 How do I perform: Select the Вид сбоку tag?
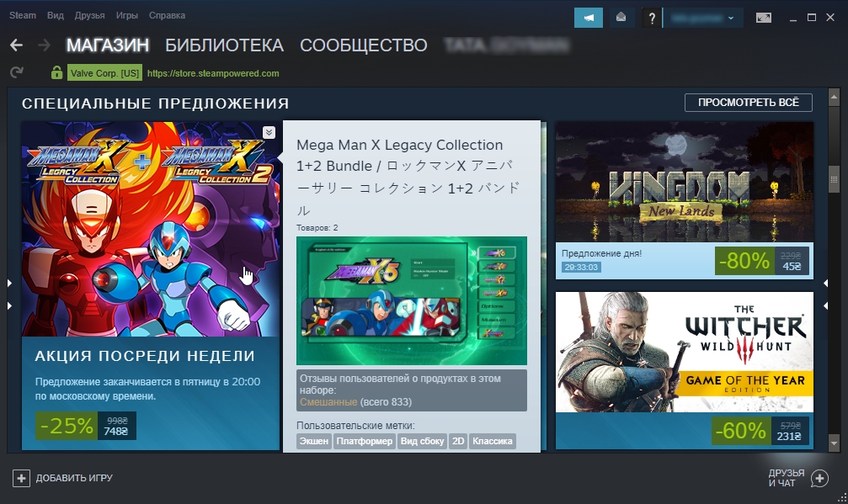pos(423,442)
